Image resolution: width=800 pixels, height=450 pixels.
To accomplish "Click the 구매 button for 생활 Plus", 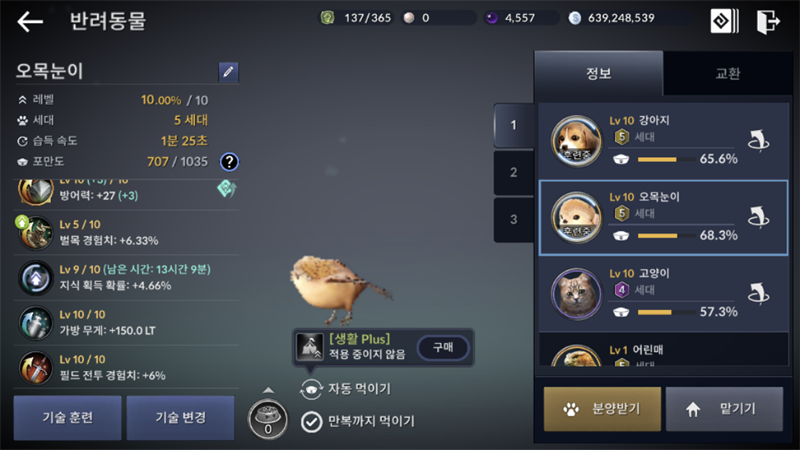I will pyautogui.click(x=443, y=347).
